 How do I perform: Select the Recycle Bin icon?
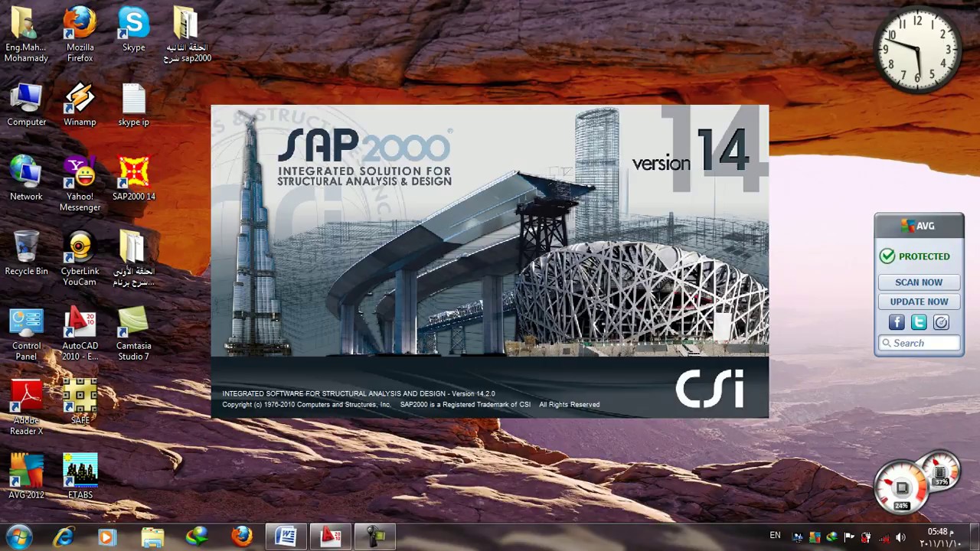(x=26, y=253)
